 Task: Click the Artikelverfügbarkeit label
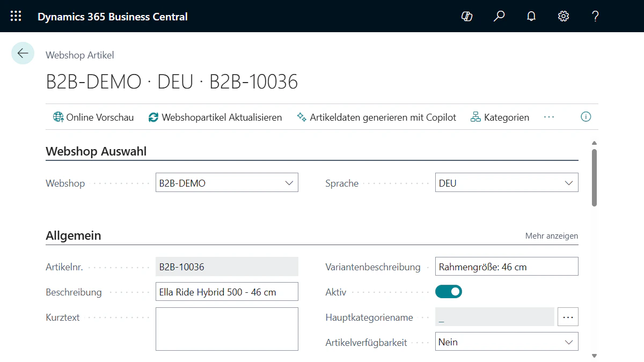pyautogui.click(x=366, y=342)
